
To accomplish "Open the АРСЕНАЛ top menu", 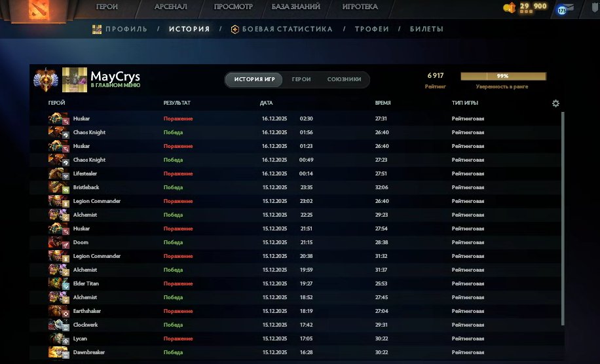I will (171, 7).
